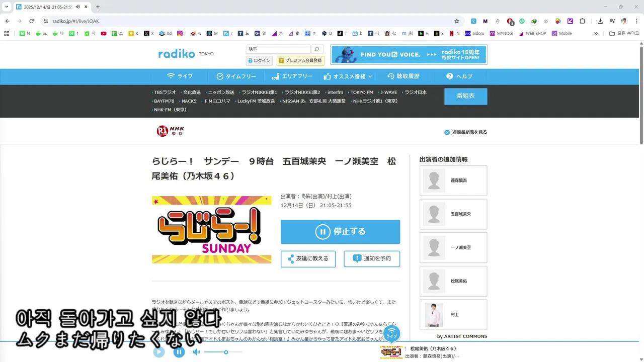Open Chrome extensions puzzle icon
Screen dimensions: 644x362
tap(583, 21)
